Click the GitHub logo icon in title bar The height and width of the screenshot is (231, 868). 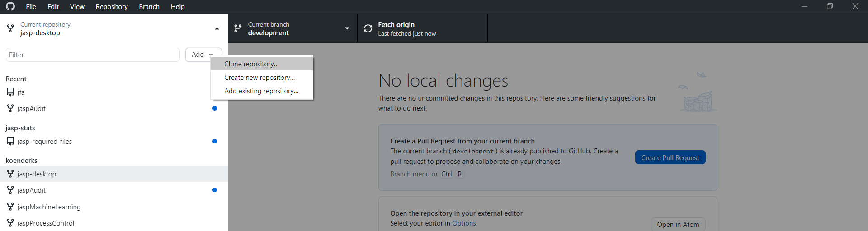pos(10,6)
